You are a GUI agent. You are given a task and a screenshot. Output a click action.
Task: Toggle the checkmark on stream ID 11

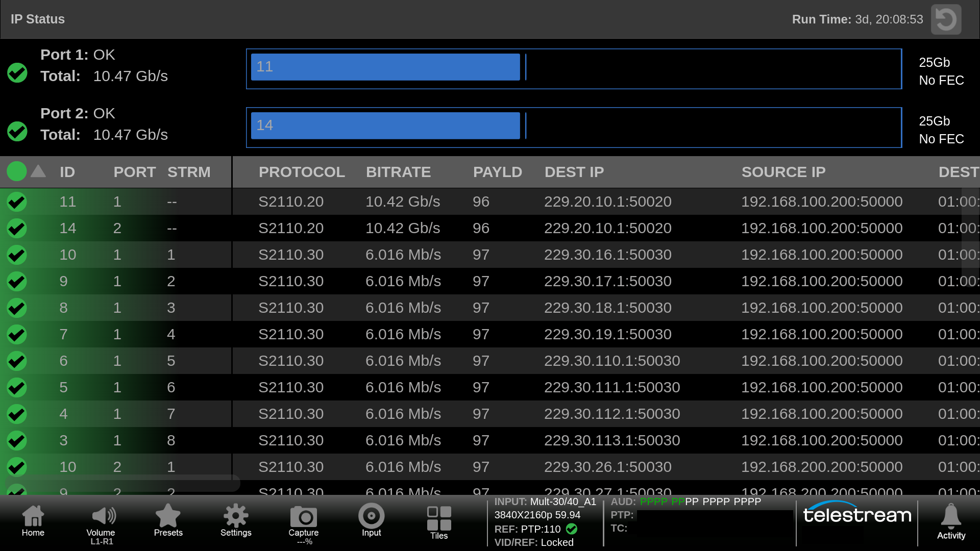tap(16, 202)
